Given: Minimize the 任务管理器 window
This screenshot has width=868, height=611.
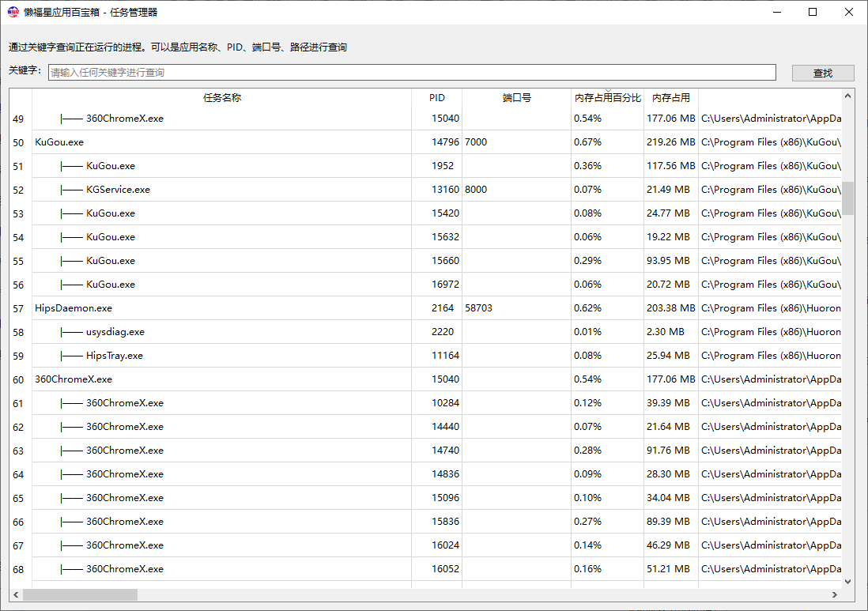Looking at the screenshot, I should [x=776, y=12].
